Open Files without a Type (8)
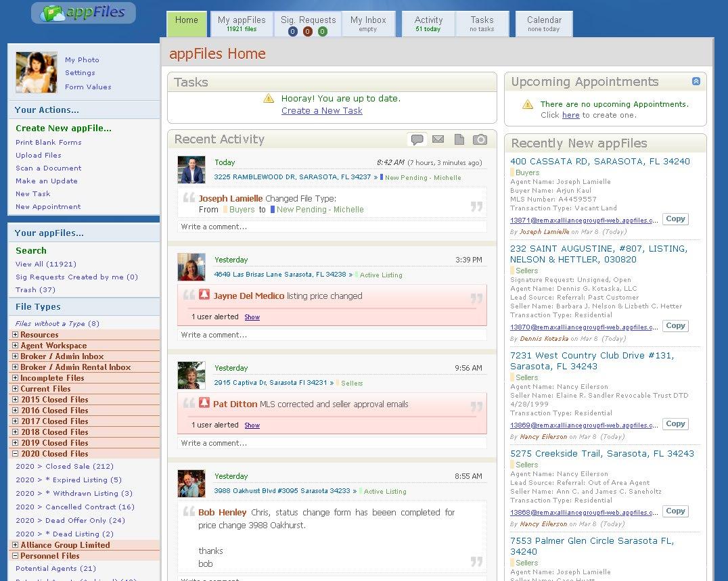Screen dimensions: 728x581 [x=57, y=323]
